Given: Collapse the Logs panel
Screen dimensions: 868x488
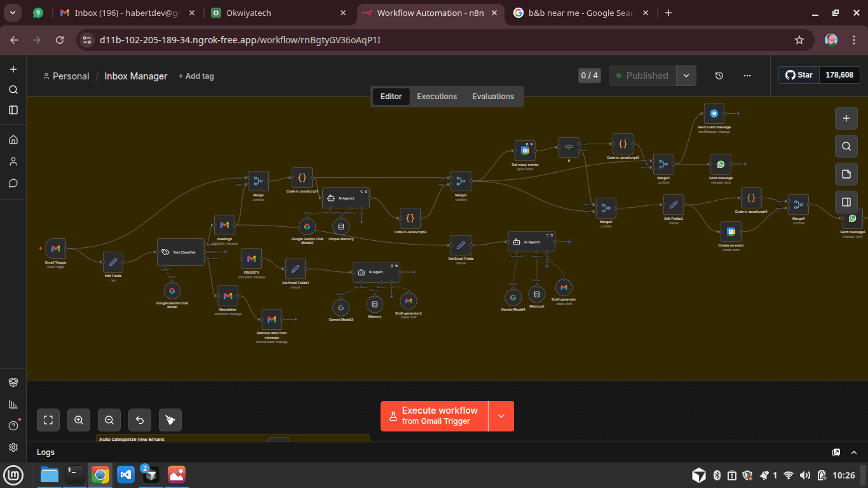Looking at the screenshot, I should point(854,452).
